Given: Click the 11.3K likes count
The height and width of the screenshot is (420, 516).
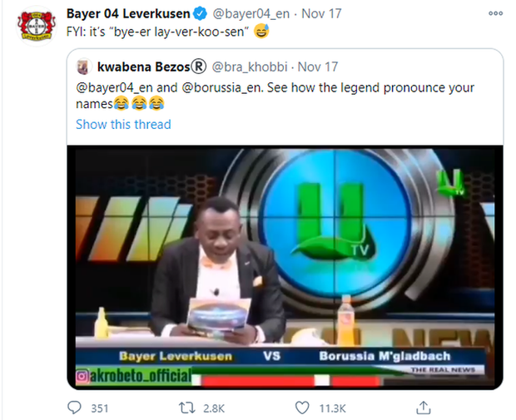Looking at the screenshot, I should (x=333, y=408).
